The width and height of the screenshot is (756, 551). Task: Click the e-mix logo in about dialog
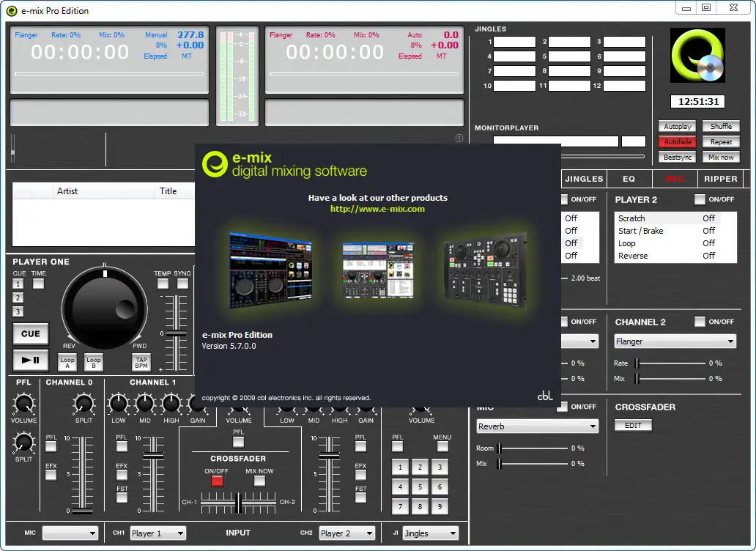(x=215, y=164)
